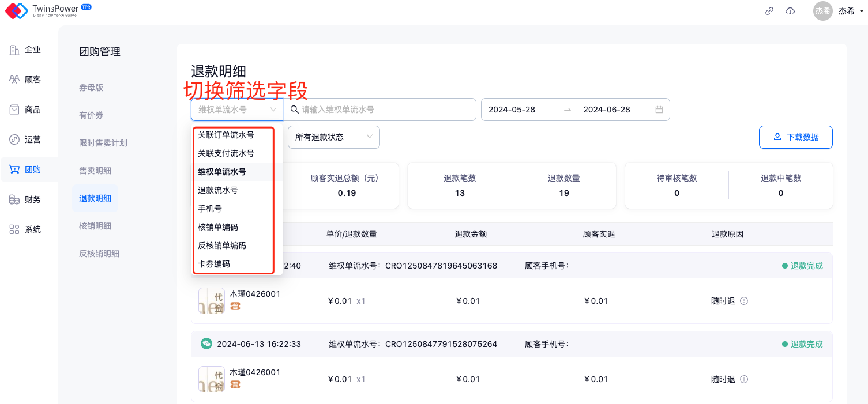Click the 下载数据 button
The width and height of the screenshot is (868, 404).
coord(795,137)
